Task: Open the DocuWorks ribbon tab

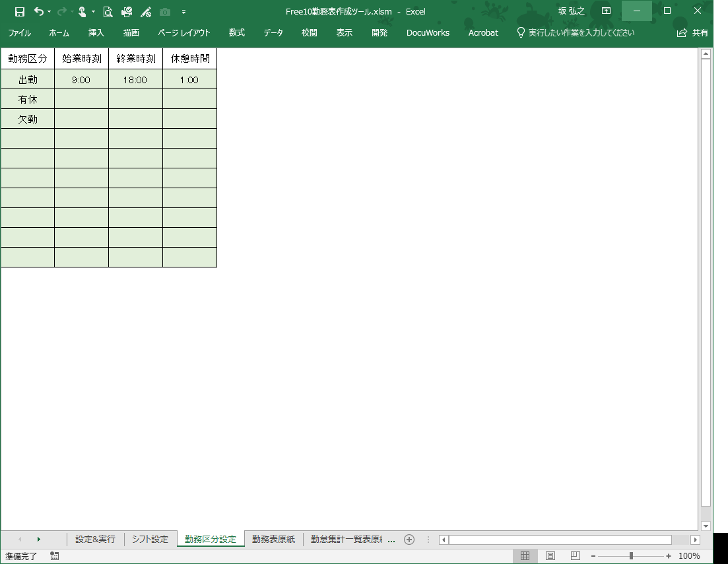Action: tap(428, 33)
